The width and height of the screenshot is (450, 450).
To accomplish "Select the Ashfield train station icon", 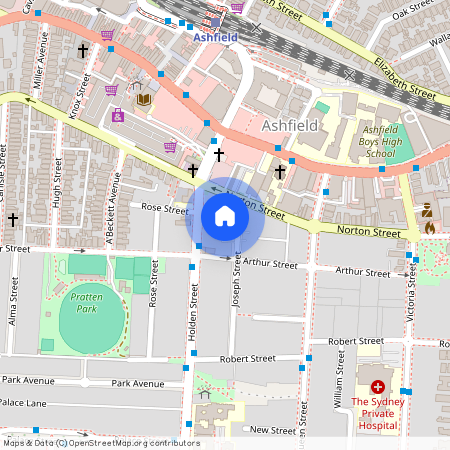I will 215,23.
